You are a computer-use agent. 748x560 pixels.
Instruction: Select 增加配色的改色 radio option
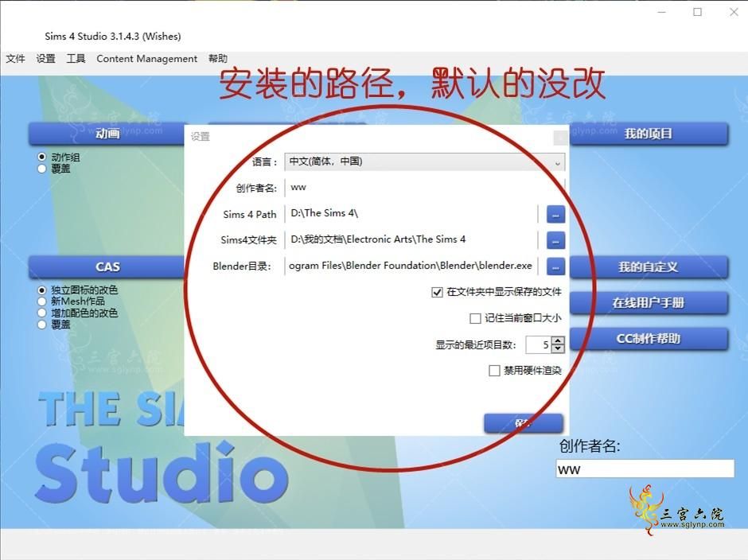(42, 313)
